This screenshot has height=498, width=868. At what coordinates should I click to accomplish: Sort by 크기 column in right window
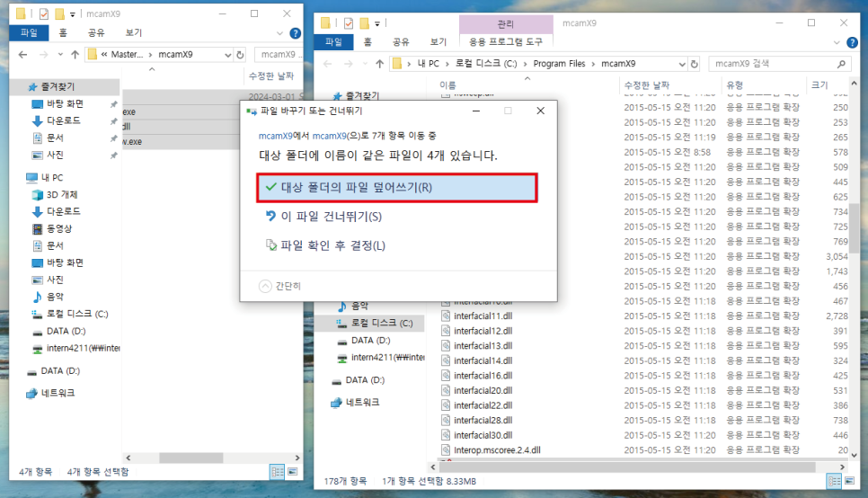(819, 84)
